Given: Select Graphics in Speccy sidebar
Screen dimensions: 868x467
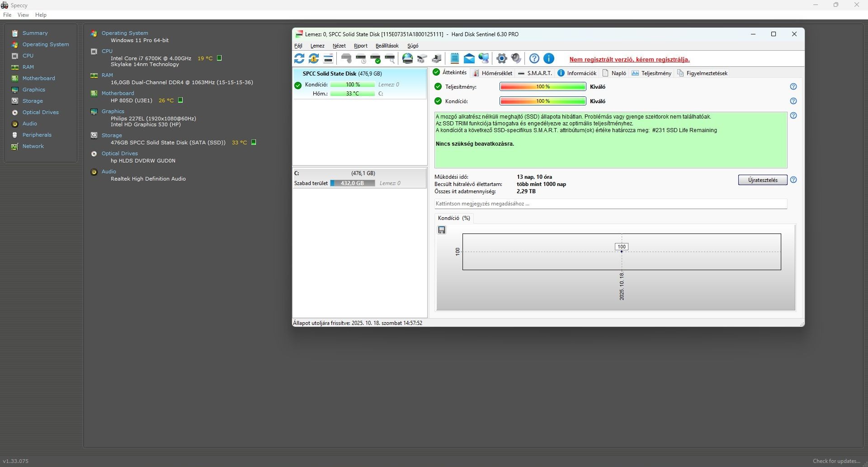Looking at the screenshot, I should pyautogui.click(x=34, y=90).
